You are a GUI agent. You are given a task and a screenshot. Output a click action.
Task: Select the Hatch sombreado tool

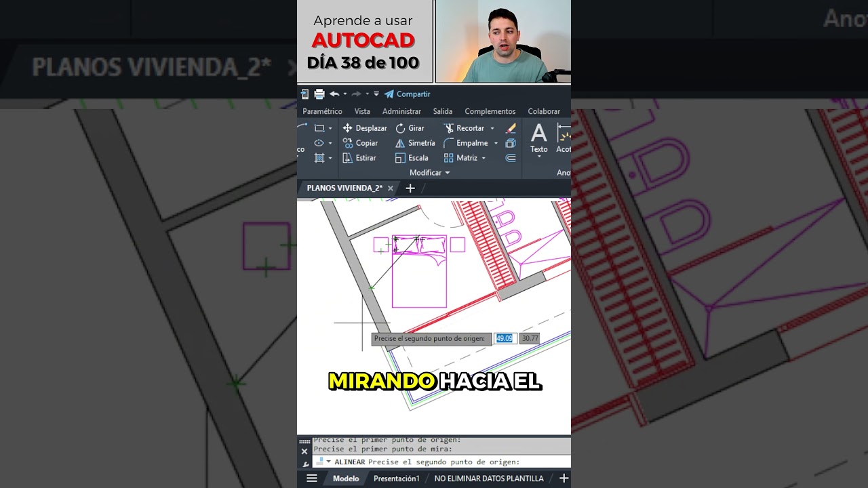319,158
